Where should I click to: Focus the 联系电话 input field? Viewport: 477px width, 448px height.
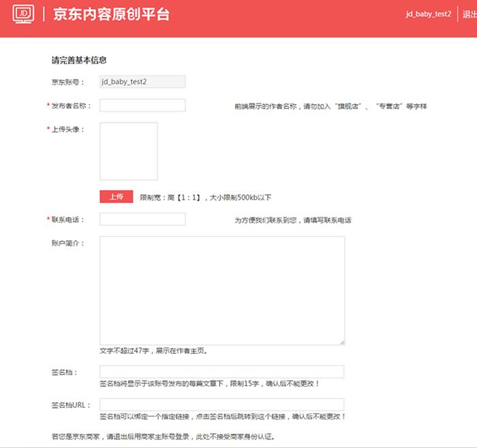click(142, 219)
